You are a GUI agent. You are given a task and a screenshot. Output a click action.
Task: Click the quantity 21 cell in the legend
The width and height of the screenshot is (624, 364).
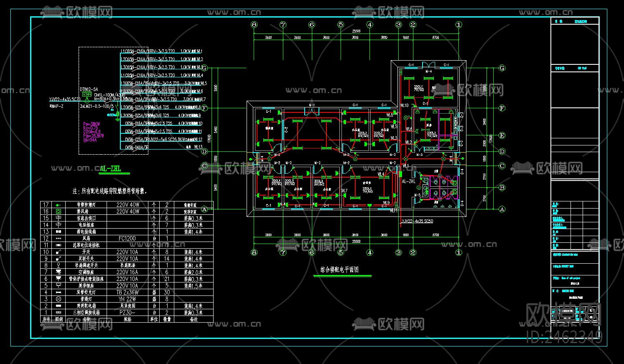[x=167, y=278]
